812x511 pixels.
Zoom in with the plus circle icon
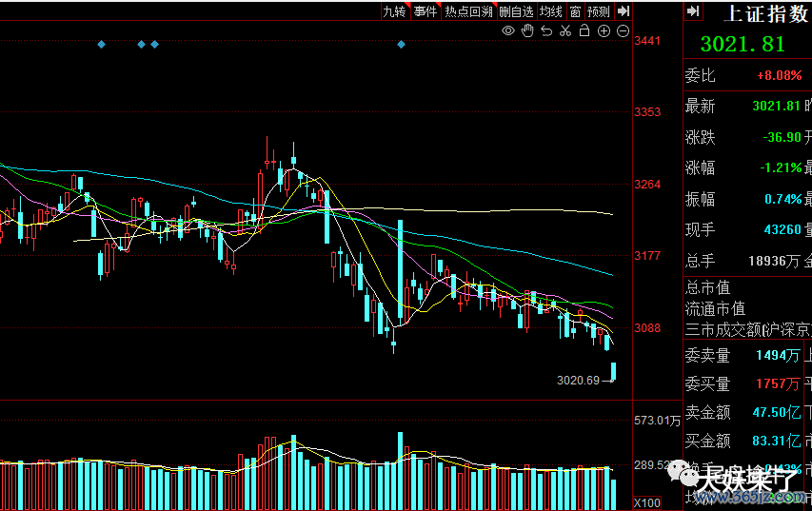604,31
